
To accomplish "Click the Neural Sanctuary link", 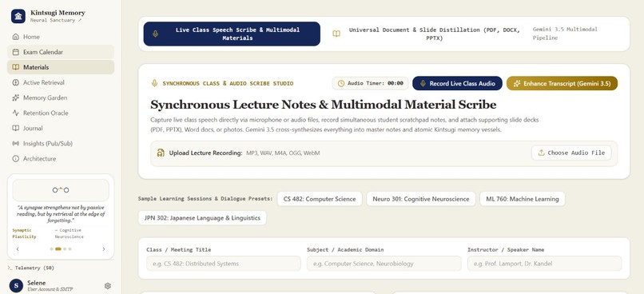I will (x=56, y=20).
